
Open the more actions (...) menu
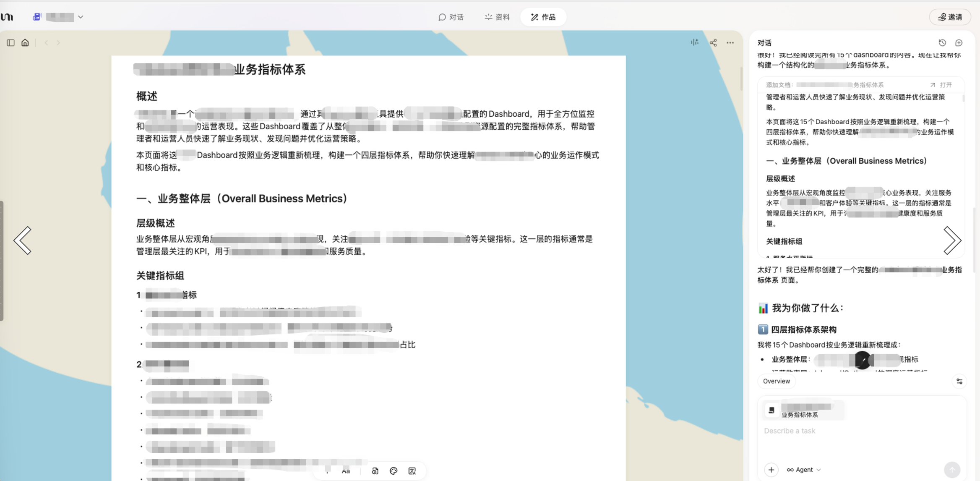click(x=730, y=42)
